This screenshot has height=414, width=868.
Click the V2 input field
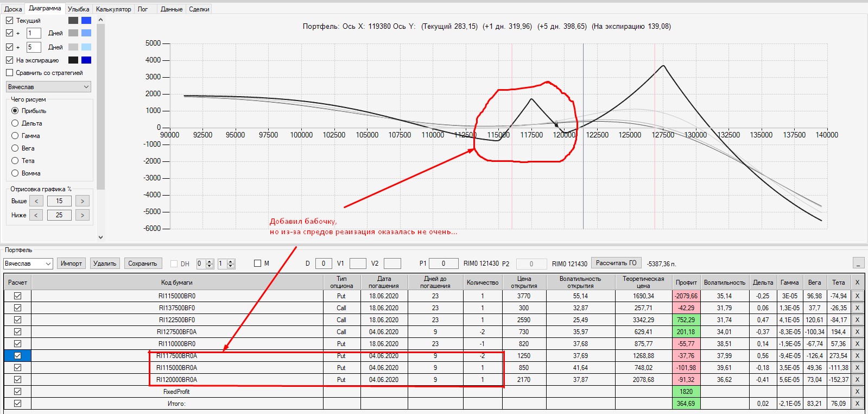392,264
